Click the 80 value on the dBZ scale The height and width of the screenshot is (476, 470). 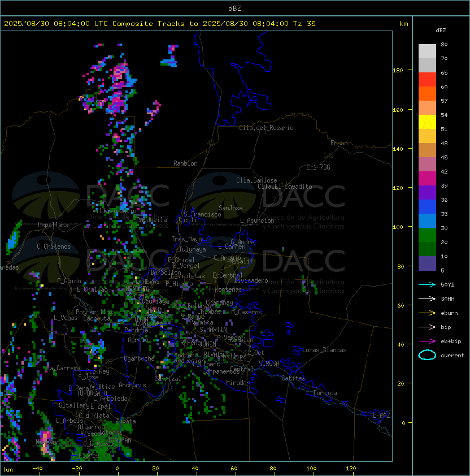(444, 44)
